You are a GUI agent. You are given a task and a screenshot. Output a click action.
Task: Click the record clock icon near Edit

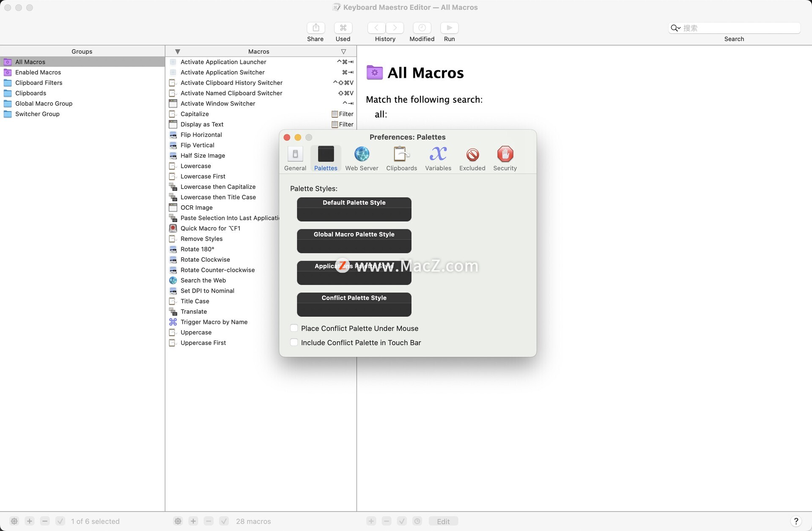417,521
